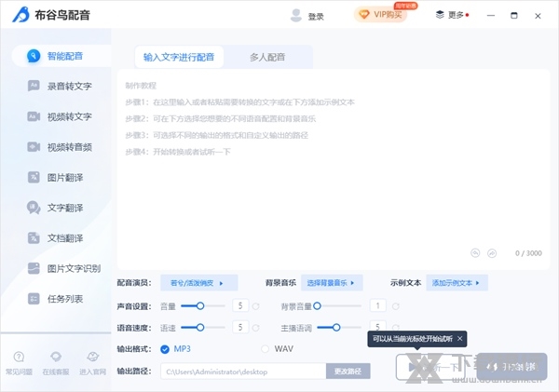Viewport: 559px width, 392px height.
Task: Select 录音转文字 menu label
Action: tap(70, 87)
